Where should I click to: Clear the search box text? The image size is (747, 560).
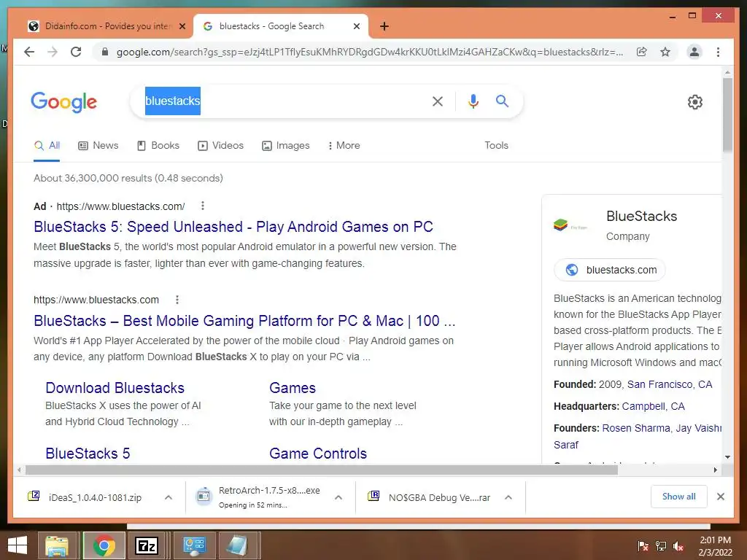click(438, 101)
